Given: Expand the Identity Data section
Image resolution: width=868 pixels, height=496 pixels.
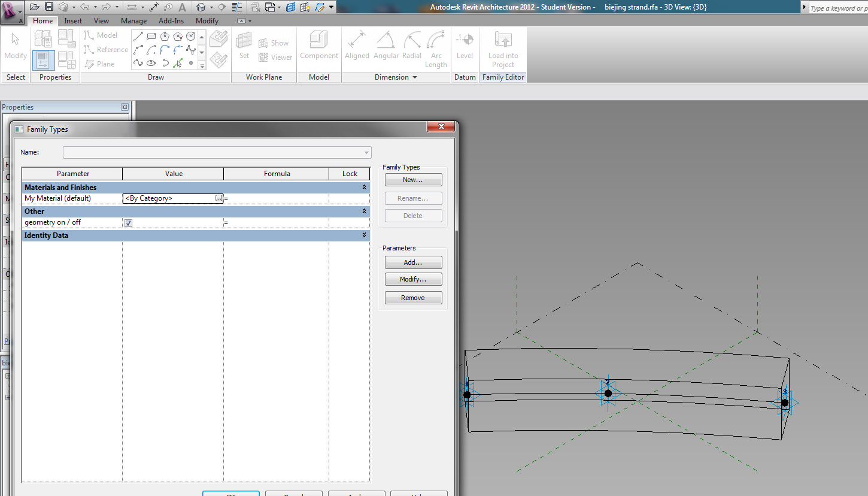Looking at the screenshot, I should [363, 235].
